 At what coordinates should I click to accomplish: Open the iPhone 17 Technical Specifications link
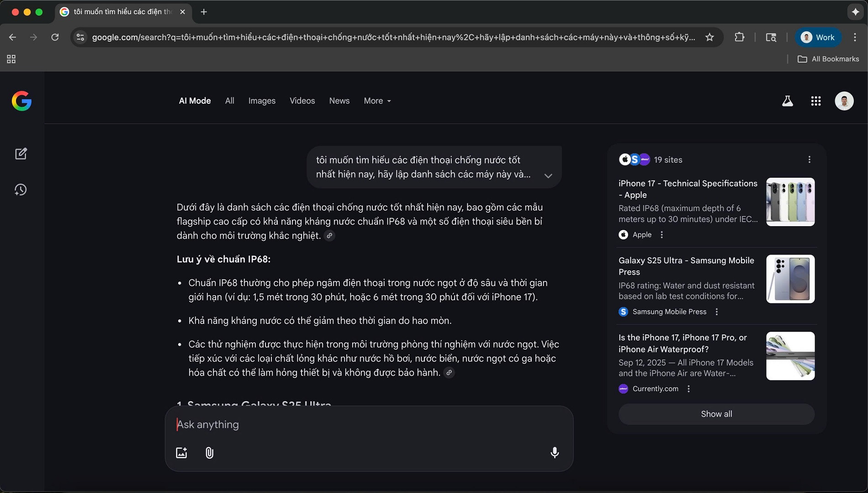(x=688, y=189)
